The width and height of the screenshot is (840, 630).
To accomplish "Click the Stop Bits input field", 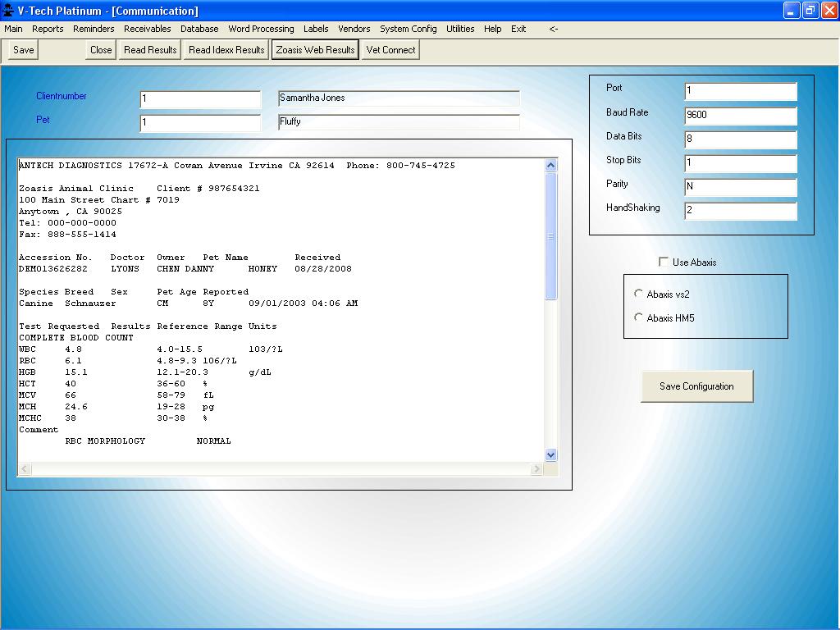I will [x=741, y=163].
